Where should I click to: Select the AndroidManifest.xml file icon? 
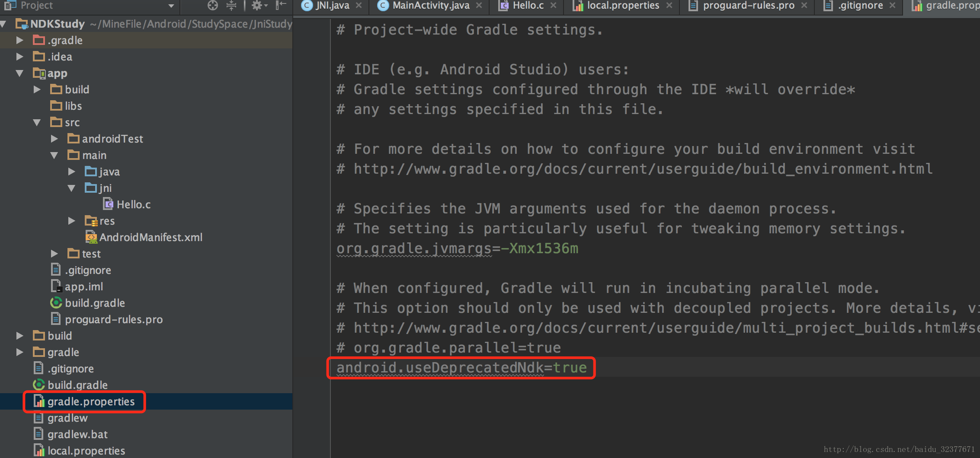point(91,237)
